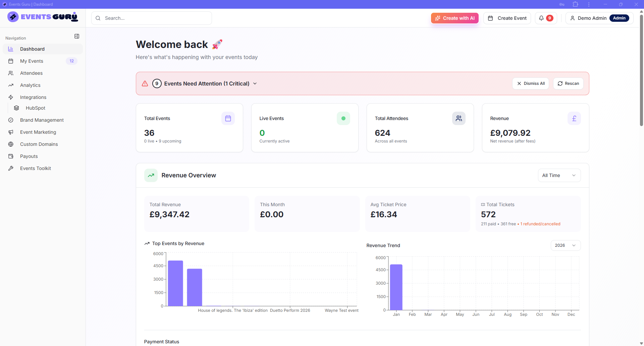The image size is (644, 346).
Task: Expand the Events Need Attention alert
Action: point(255,83)
